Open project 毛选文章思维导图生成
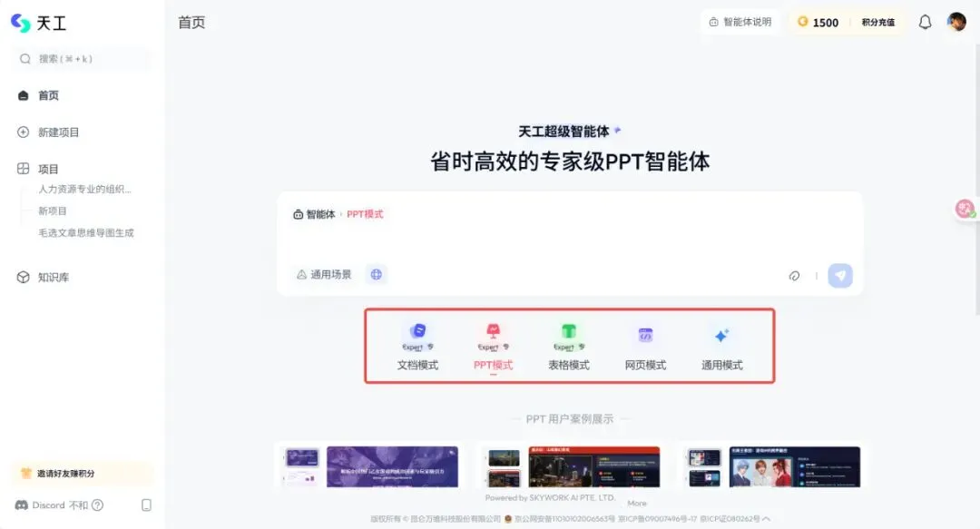 click(x=86, y=232)
